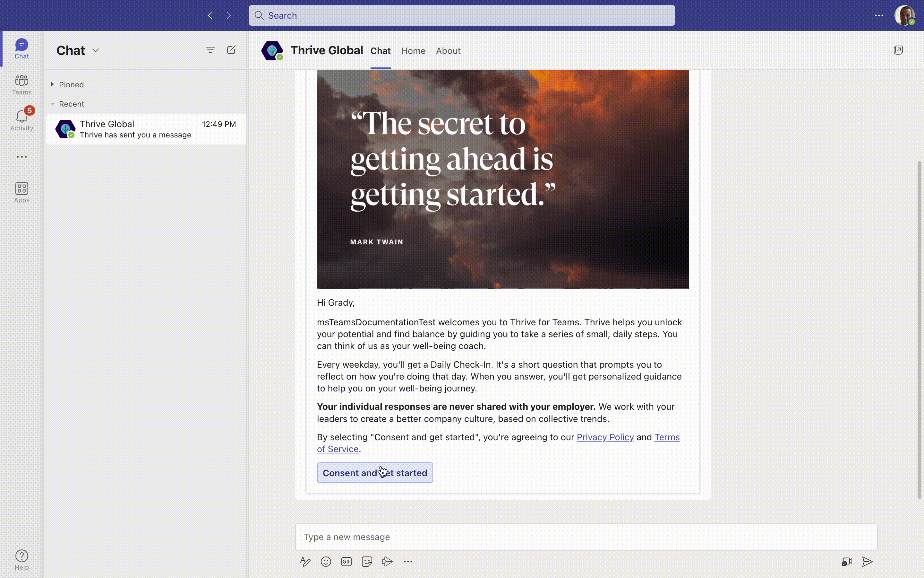The image size is (924, 578).
Task: Open the GIF picker
Action: pos(346,562)
